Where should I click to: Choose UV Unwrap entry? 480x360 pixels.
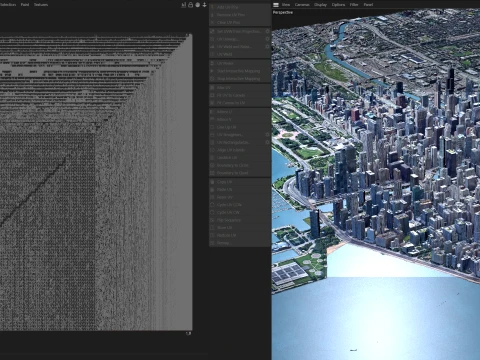(x=239, y=39)
